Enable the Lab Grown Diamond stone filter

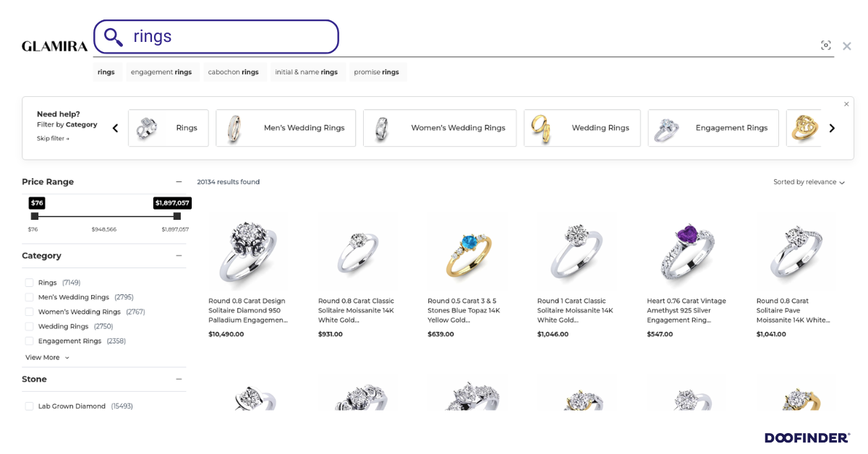coord(29,406)
